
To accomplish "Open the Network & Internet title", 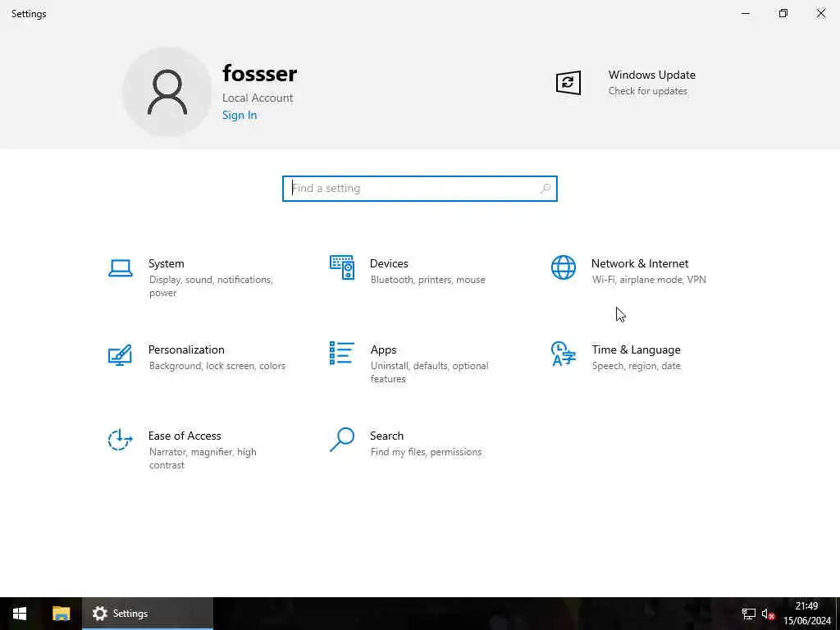I will pos(640,263).
